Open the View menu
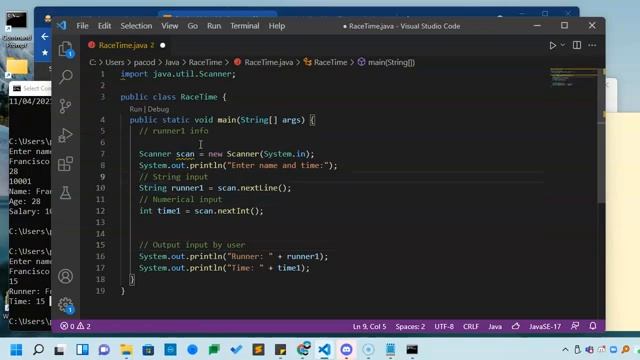This screenshot has height=360, width=640. (169, 26)
